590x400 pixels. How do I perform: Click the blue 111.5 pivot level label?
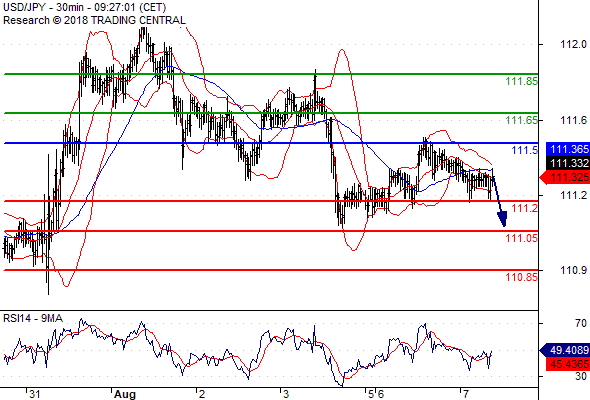point(525,150)
